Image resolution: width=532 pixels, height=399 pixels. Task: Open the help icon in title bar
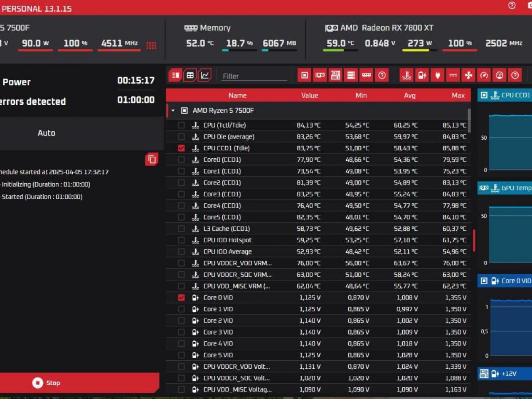(512, 5)
